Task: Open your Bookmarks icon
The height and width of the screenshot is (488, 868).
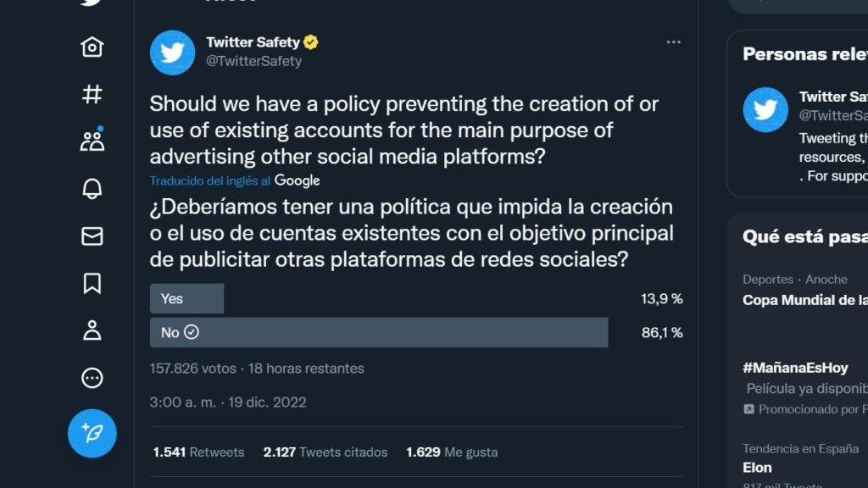Action: click(x=92, y=286)
